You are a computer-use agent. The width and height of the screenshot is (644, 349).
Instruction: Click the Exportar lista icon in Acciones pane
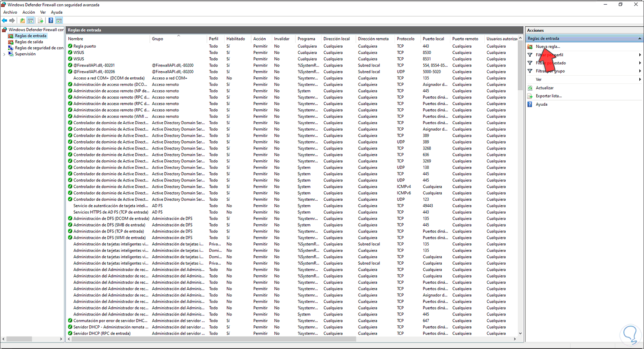click(530, 96)
